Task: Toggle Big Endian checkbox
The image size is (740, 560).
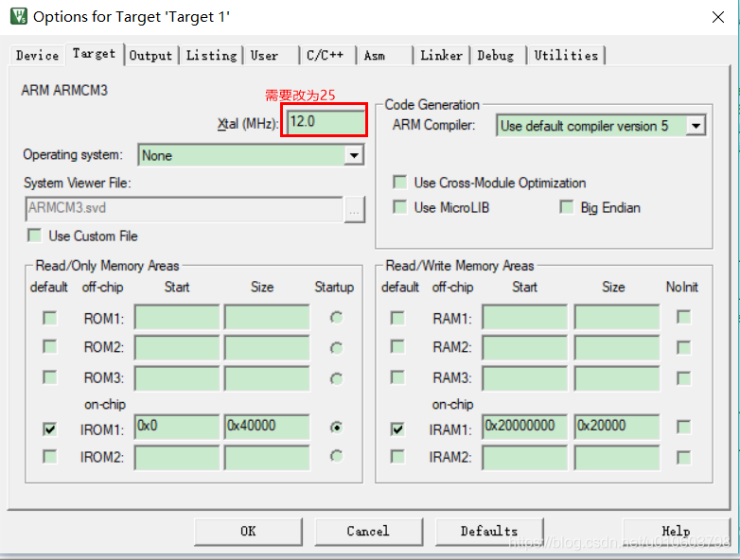Action: (x=566, y=207)
